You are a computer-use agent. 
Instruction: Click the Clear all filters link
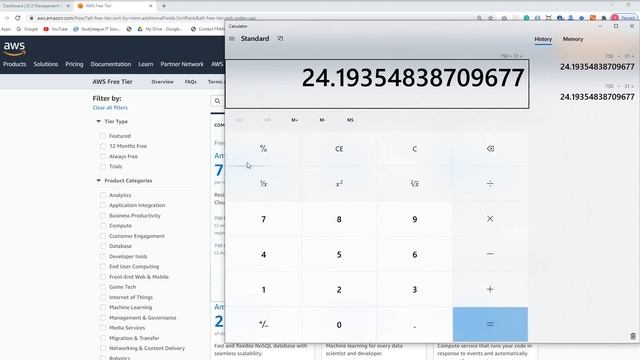pos(110,108)
